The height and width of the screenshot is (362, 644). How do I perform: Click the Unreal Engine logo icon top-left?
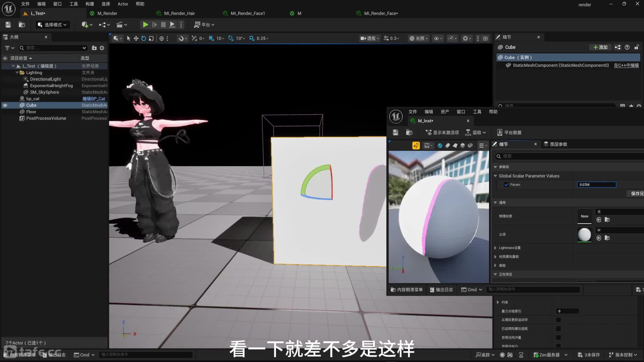[9, 9]
